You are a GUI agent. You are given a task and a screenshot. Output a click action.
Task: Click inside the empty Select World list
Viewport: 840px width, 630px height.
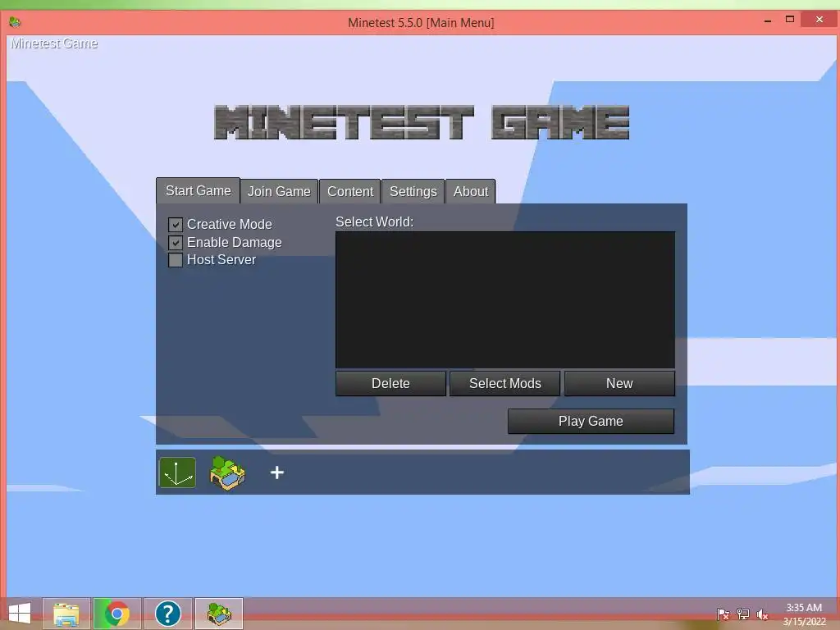click(x=505, y=299)
